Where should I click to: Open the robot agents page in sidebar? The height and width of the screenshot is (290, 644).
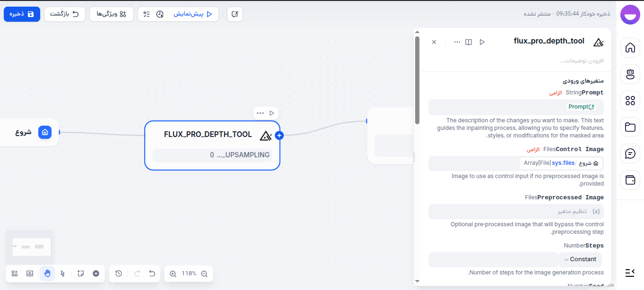tap(630, 74)
